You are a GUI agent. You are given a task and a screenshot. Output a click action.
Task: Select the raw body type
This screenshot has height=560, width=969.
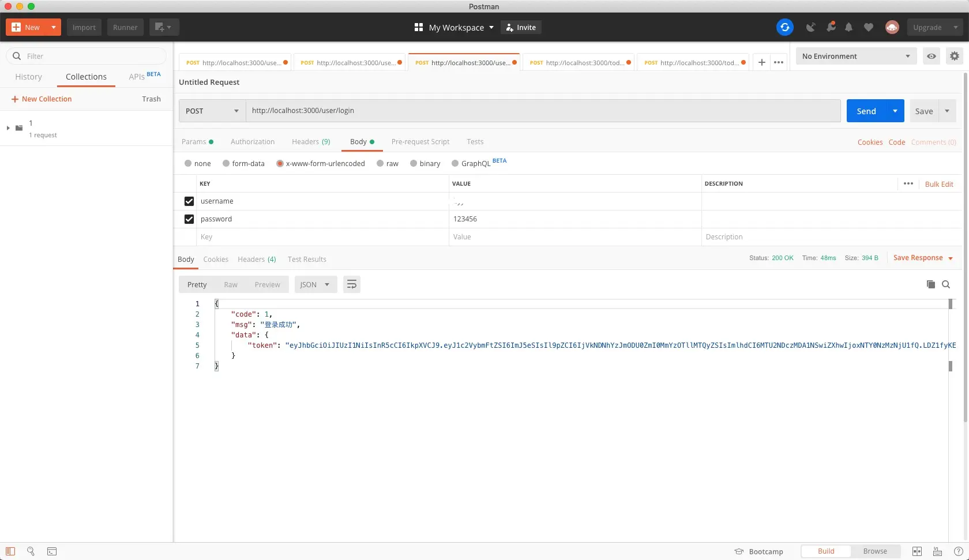380,163
